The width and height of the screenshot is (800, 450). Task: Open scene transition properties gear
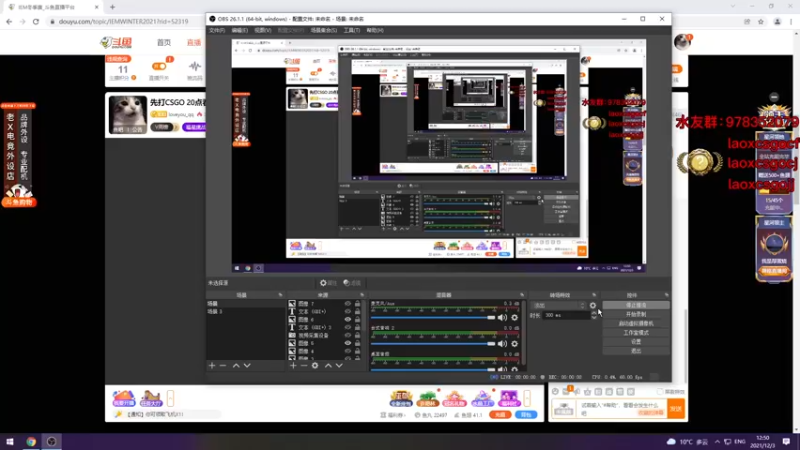pos(592,306)
